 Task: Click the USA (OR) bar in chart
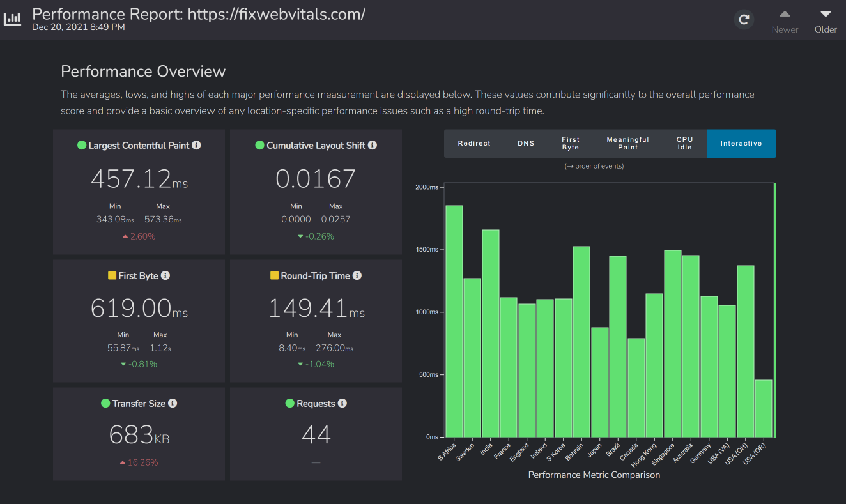click(x=764, y=409)
